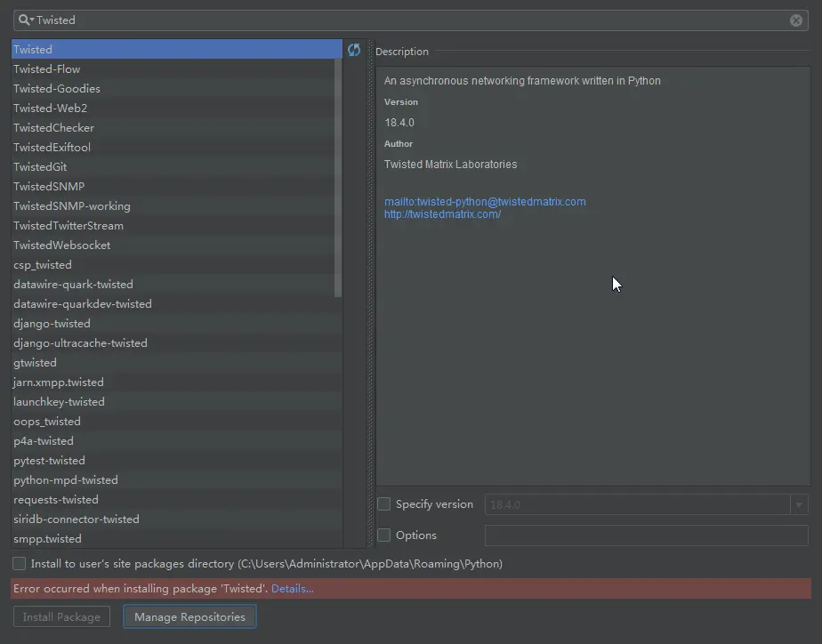Clear the search field with the X icon

(x=796, y=20)
